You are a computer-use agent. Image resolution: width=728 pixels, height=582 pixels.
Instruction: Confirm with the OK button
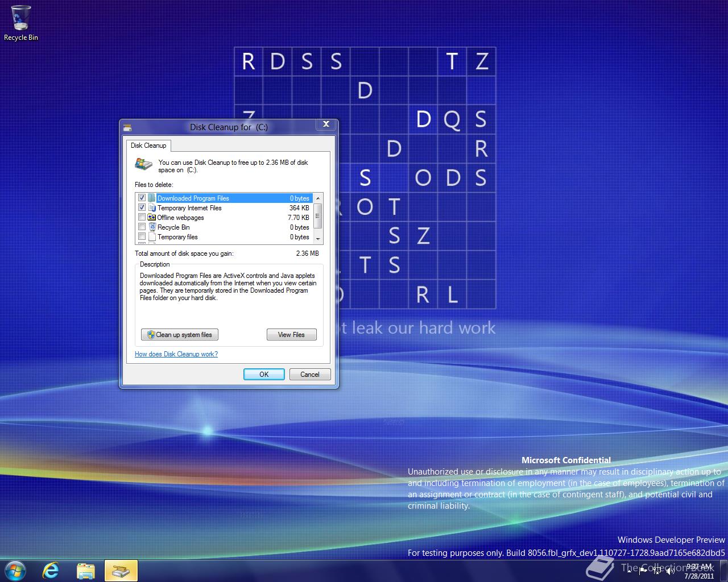coord(264,374)
